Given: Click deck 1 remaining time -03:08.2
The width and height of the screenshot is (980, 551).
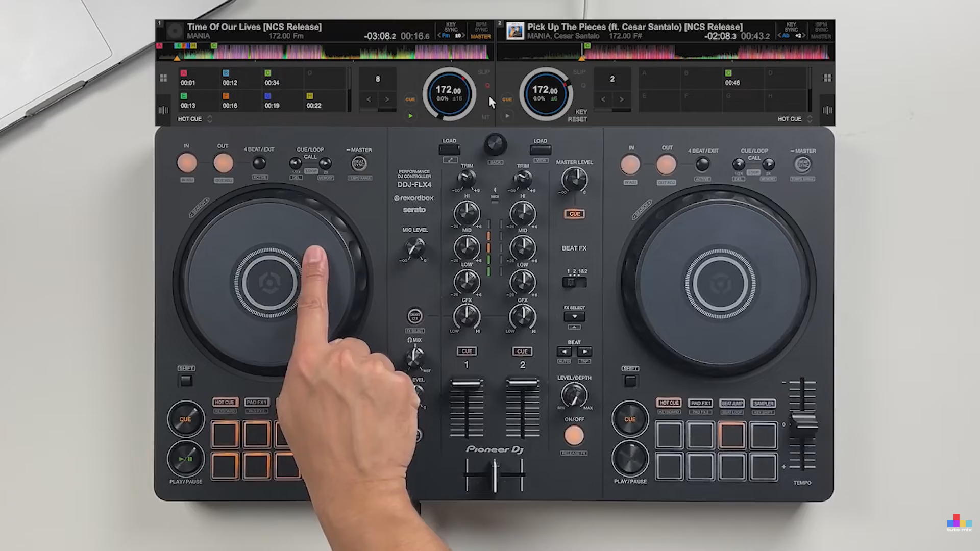Looking at the screenshot, I should point(380,36).
